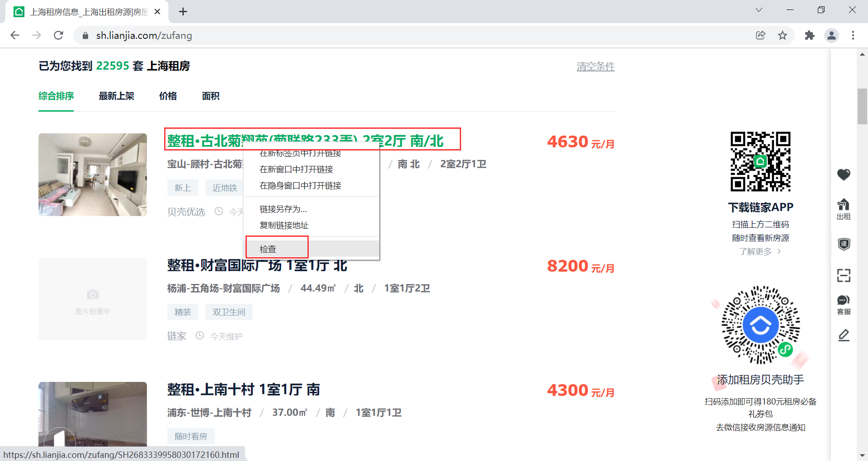Click the 8200 元/月 price
Viewport: 868px width, 461px height.
(580, 266)
